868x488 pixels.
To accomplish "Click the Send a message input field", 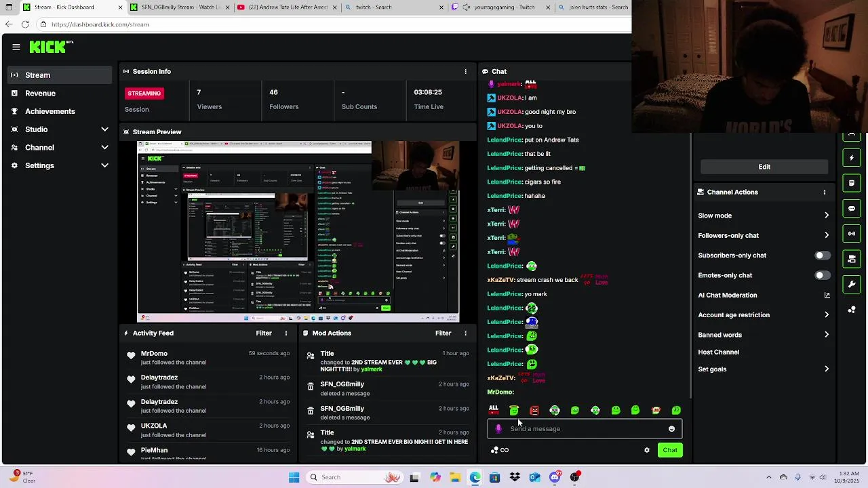I will click(585, 428).
